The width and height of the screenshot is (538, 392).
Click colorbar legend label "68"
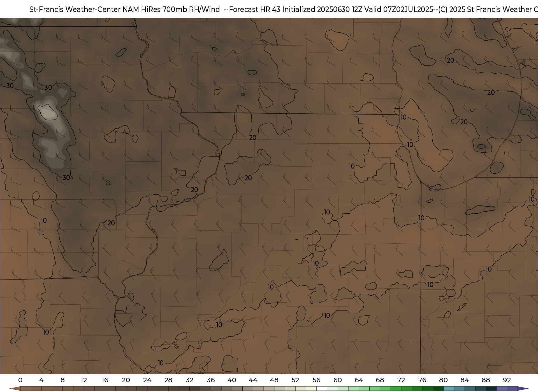380,380
